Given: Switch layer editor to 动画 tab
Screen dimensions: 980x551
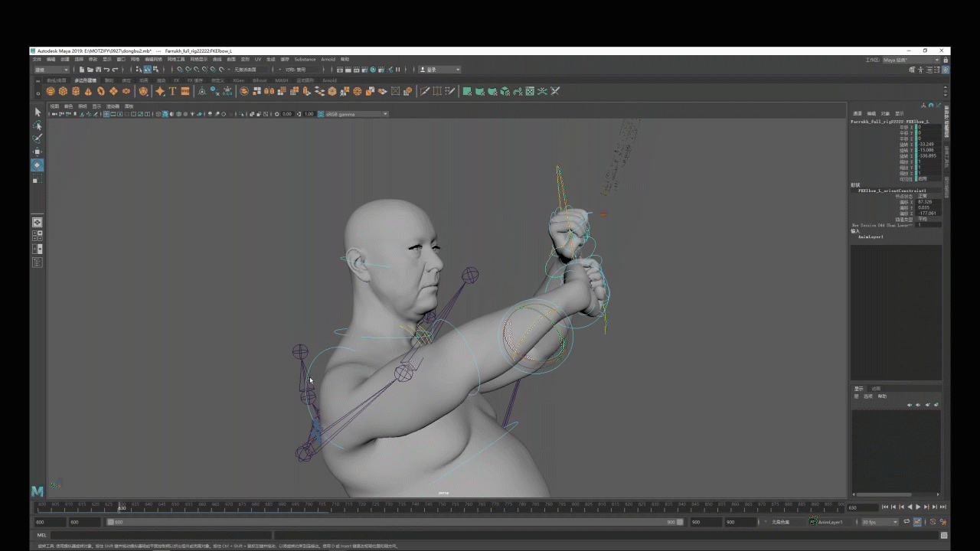Looking at the screenshot, I should [877, 389].
